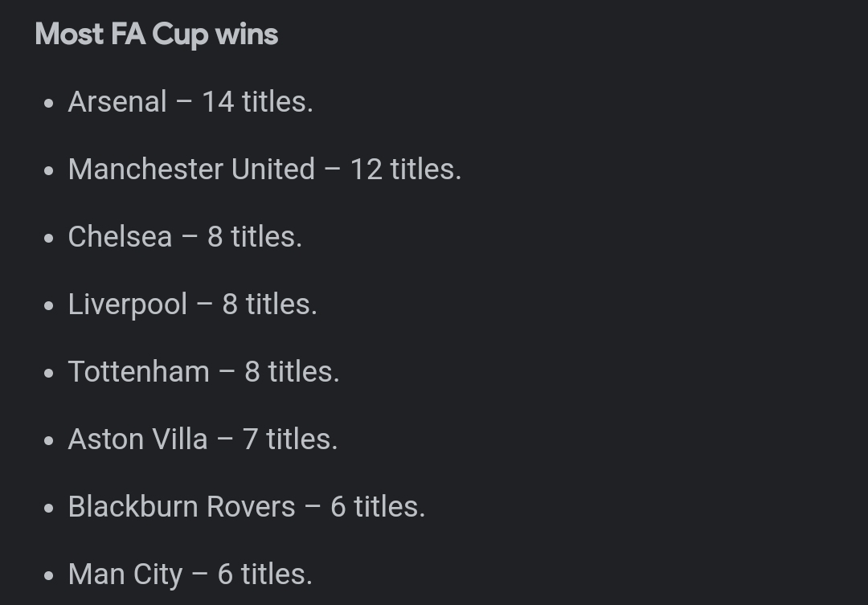Select the Man City team name
The width and height of the screenshot is (868, 605).
(x=125, y=574)
